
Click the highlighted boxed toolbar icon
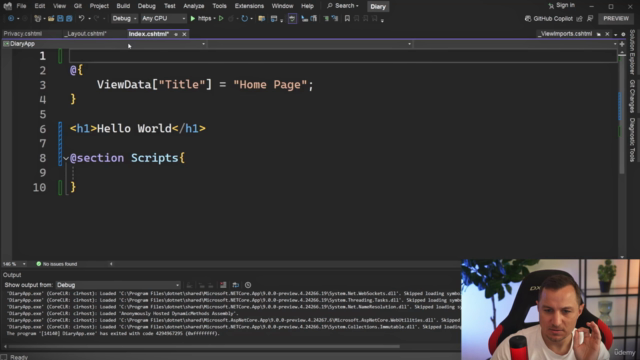(292, 19)
